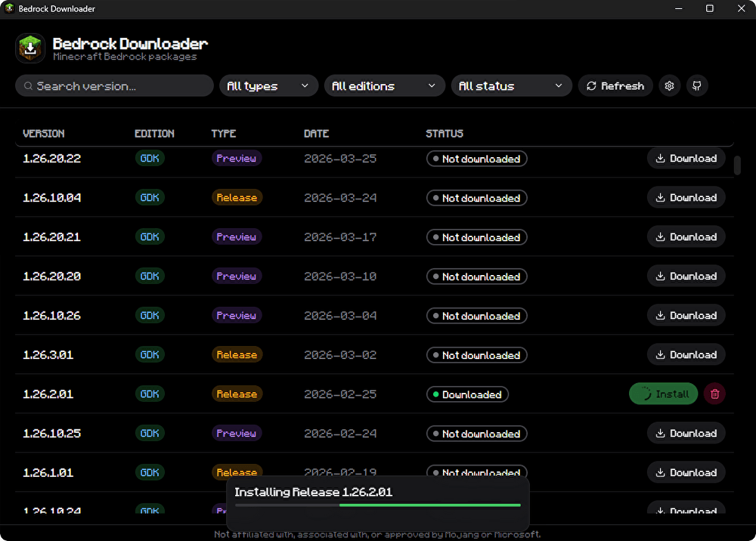Click GDK tag of 1.26.20.20
This screenshot has height=541, width=756.
click(150, 276)
